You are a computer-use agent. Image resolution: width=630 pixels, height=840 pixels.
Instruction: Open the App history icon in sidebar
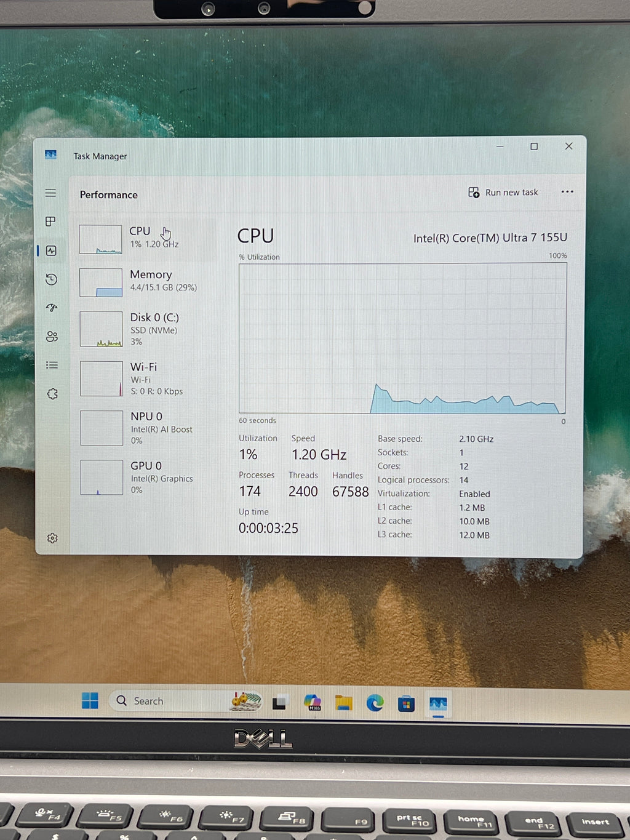(51, 279)
